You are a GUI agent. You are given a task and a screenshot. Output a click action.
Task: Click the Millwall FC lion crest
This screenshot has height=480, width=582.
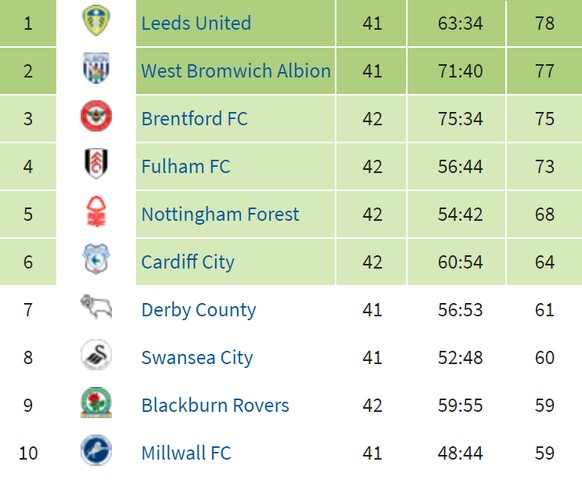point(96,450)
